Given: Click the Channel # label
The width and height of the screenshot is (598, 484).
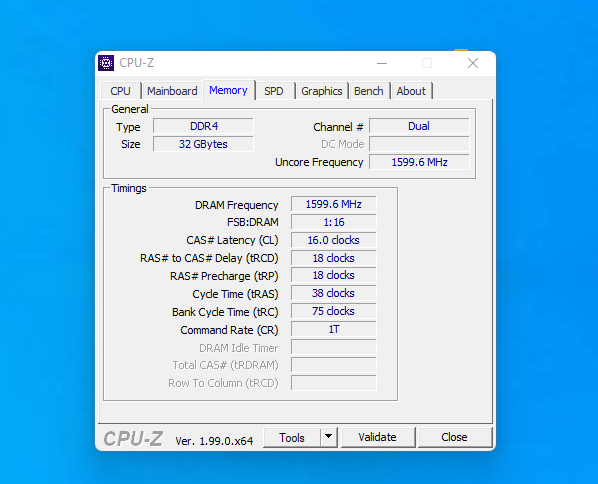Looking at the screenshot, I should coord(338,127).
